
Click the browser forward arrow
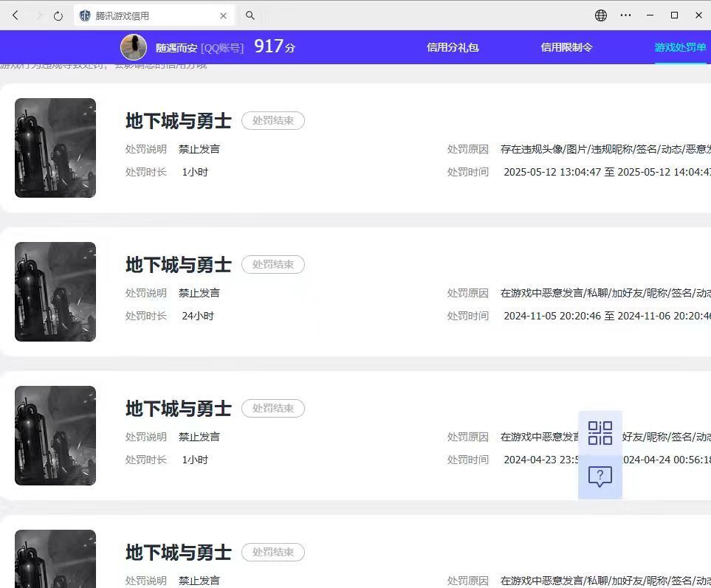(x=38, y=15)
